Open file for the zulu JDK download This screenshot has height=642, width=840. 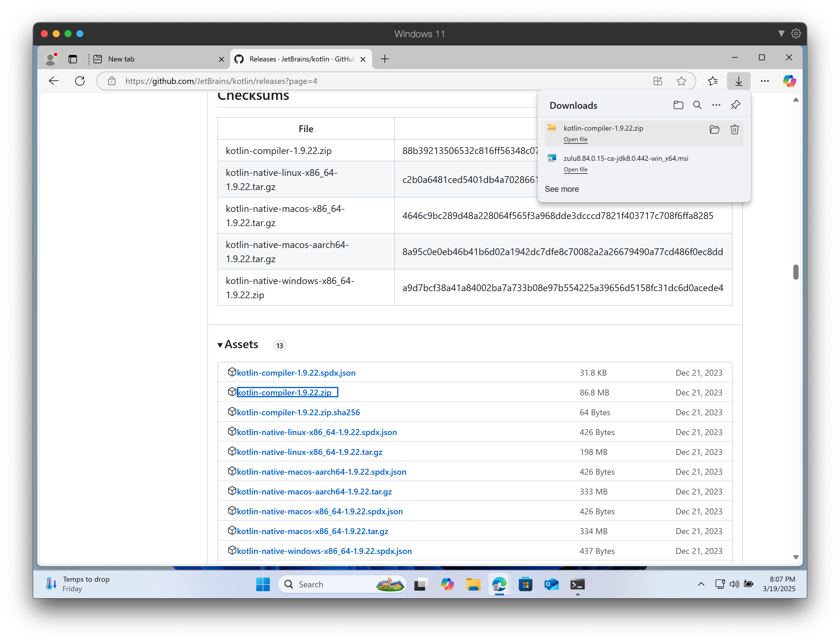tap(575, 169)
